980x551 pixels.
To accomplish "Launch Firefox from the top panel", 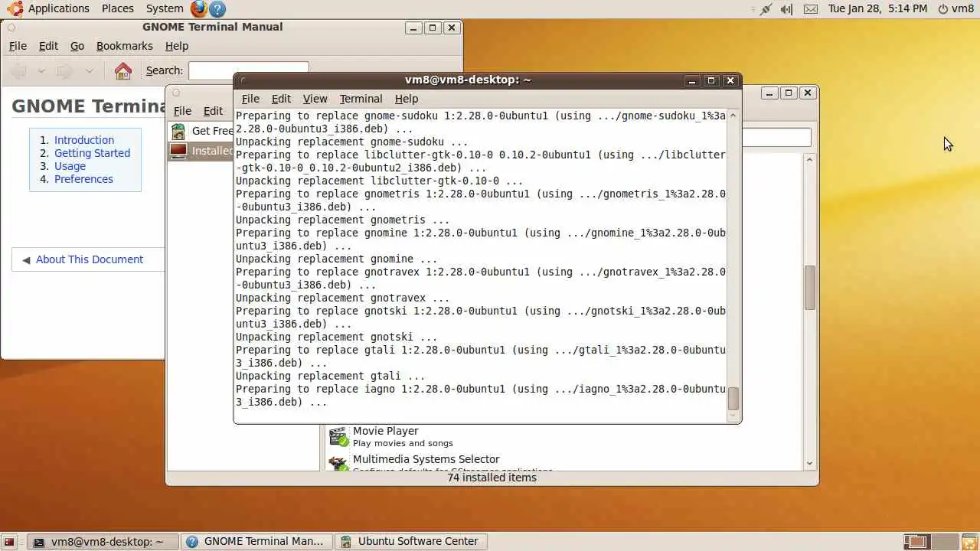I will 199,8.
